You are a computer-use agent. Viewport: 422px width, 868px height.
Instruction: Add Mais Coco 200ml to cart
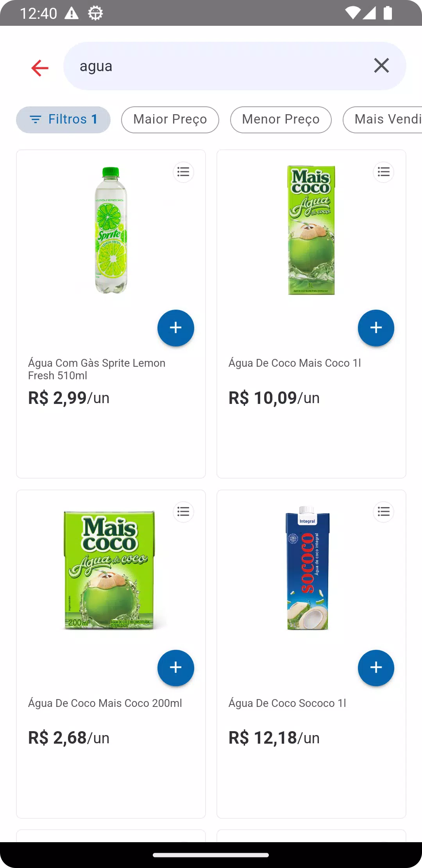[x=176, y=668]
